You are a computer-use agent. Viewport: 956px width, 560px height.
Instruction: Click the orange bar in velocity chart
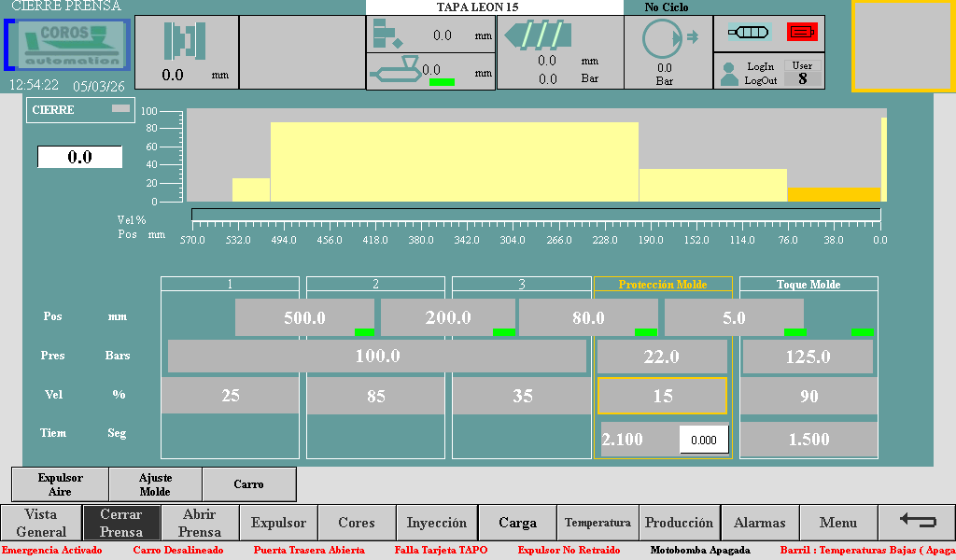(834, 194)
